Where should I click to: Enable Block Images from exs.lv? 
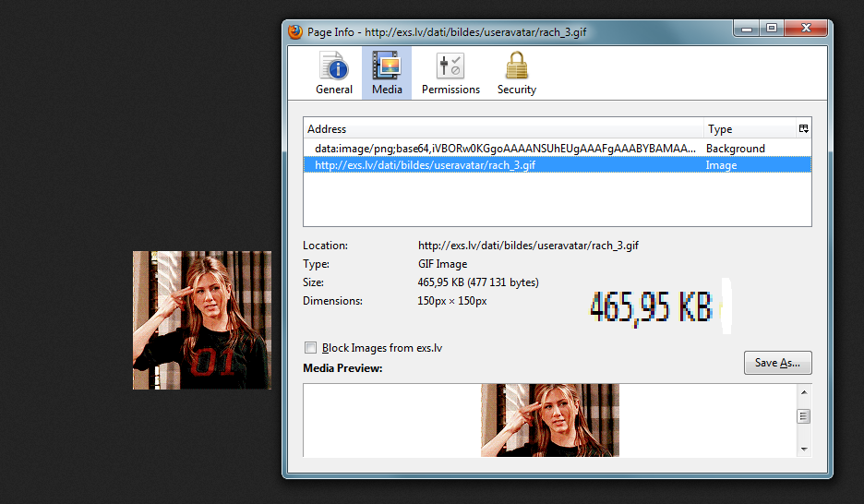click(311, 348)
